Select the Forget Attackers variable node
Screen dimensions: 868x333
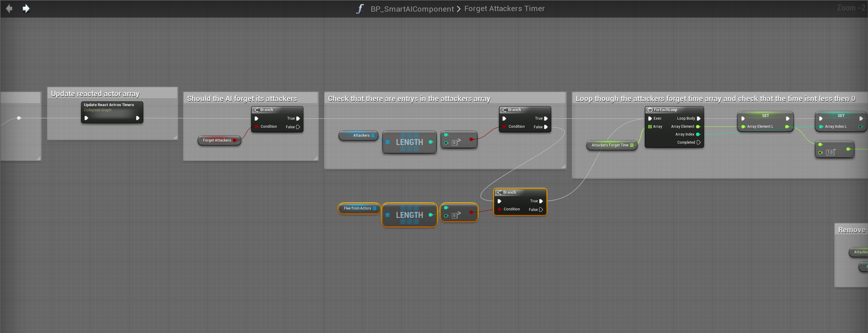coord(217,140)
